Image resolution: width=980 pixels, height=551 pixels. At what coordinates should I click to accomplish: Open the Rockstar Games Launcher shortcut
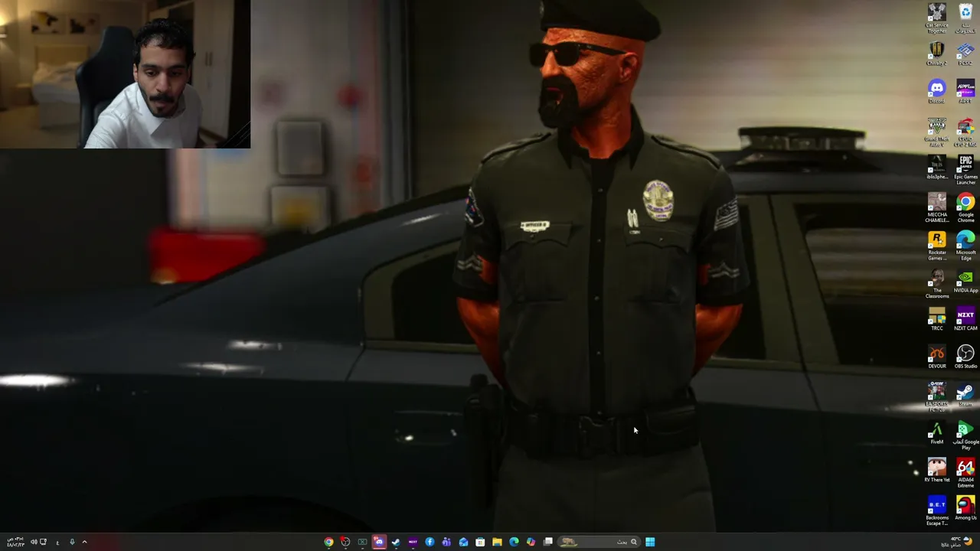936,246
